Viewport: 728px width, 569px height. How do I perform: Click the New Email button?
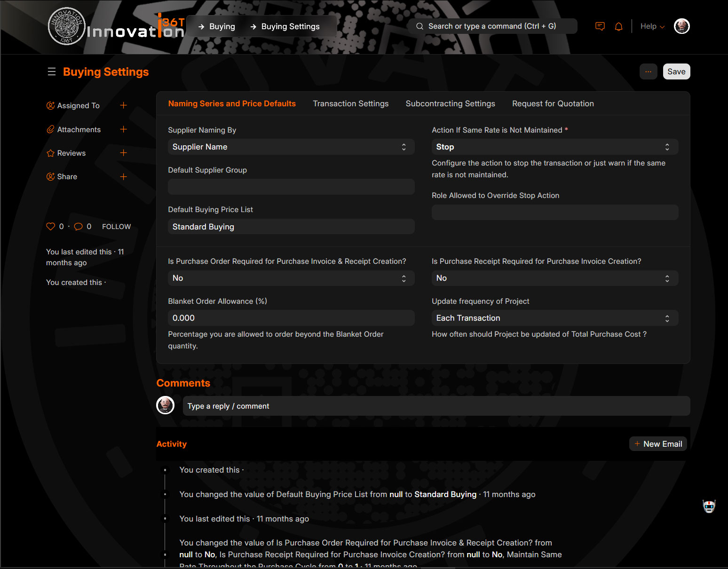coord(658,444)
